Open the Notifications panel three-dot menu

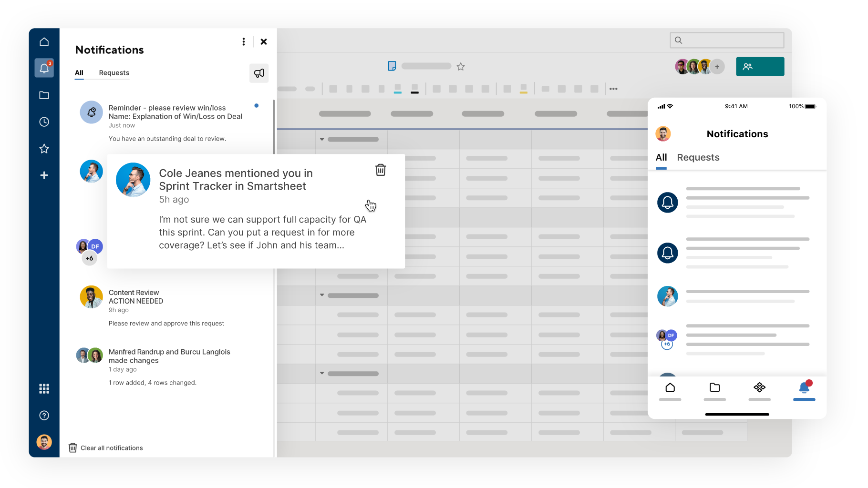(244, 42)
